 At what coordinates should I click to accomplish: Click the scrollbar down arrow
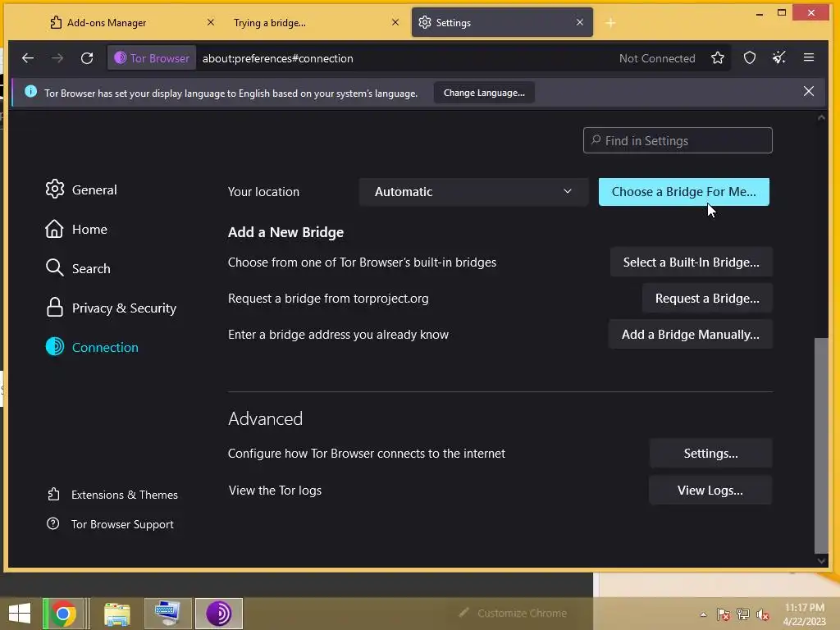point(820,561)
